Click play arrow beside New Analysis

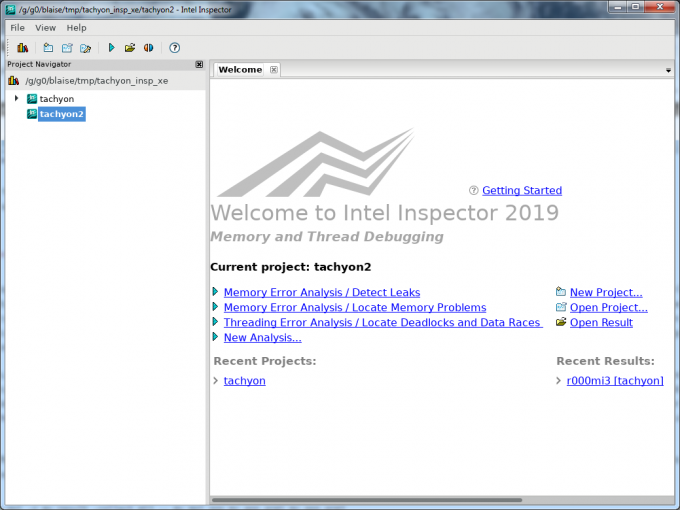click(x=215, y=337)
